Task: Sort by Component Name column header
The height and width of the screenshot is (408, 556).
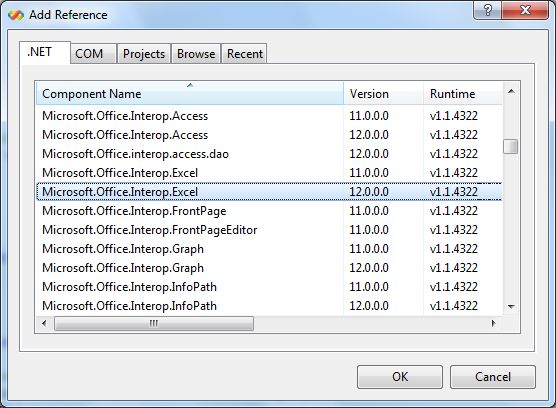Action: point(190,94)
